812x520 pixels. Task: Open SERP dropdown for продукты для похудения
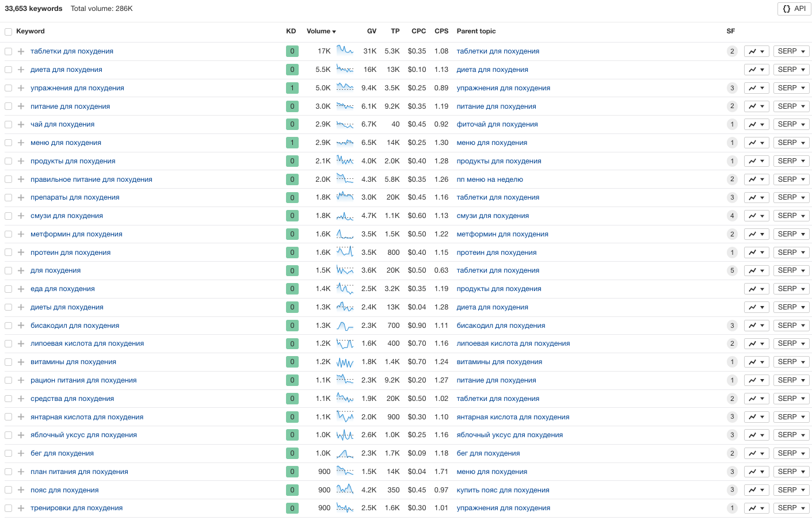click(x=791, y=161)
